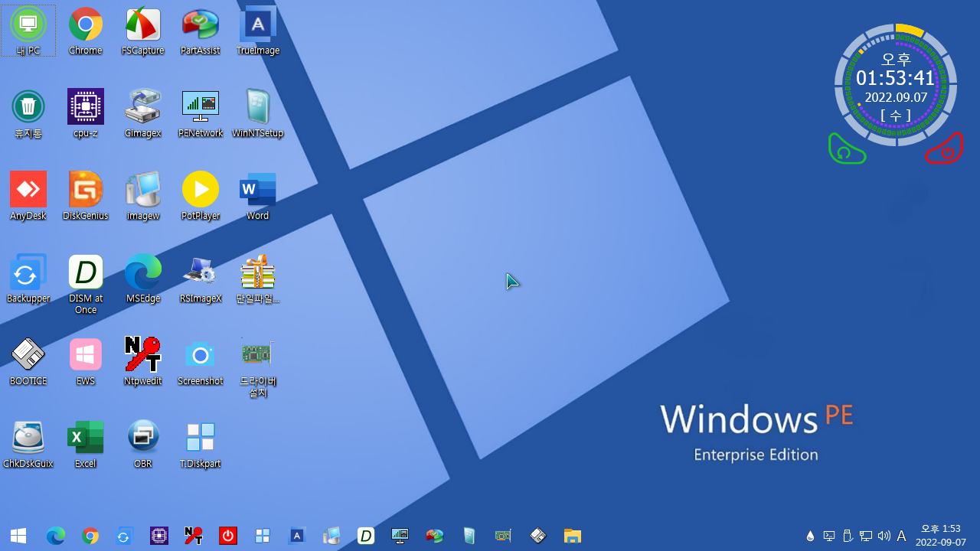The height and width of the screenshot is (551, 980).
Task: Click the red power icon in taskbar
Action: click(x=228, y=536)
